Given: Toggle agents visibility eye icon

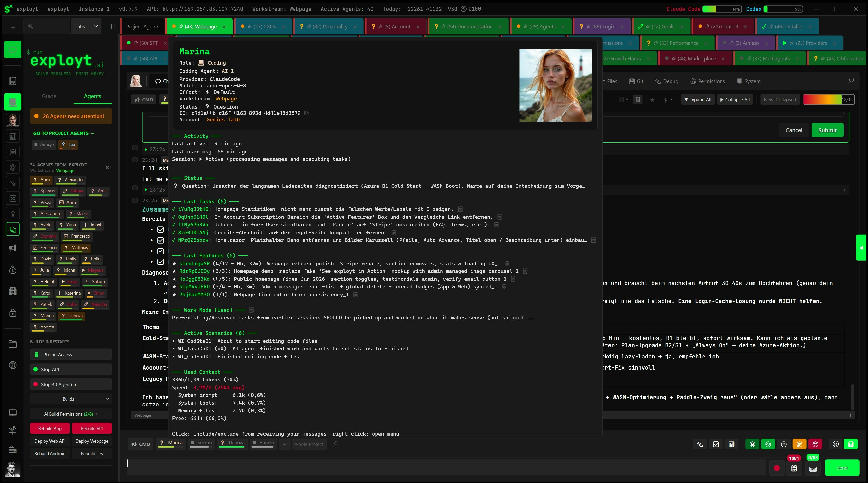Looking at the screenshot, I should pos(108,167).
